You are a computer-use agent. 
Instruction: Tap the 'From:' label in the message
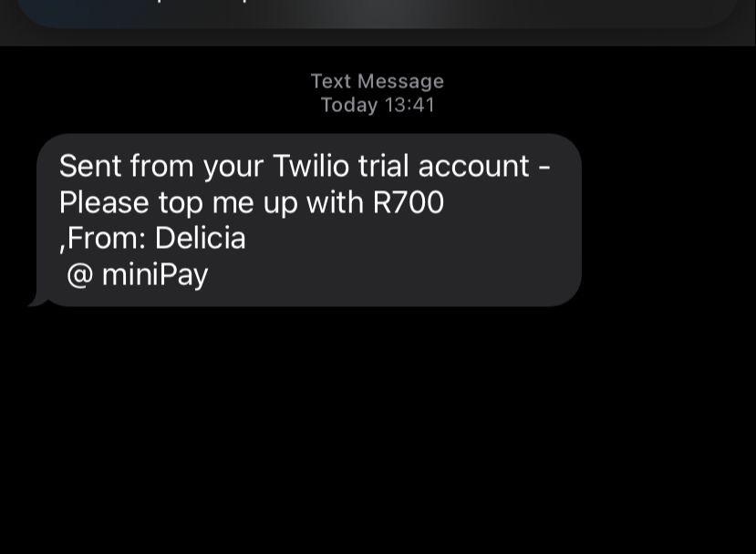click(x=107, y=238)
